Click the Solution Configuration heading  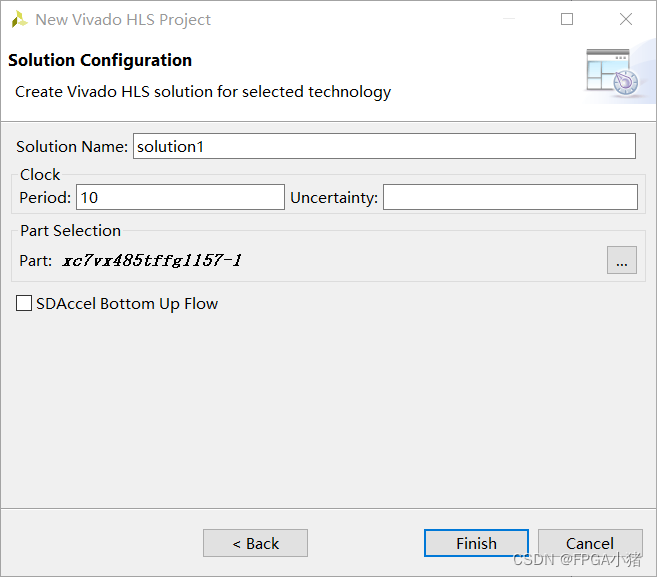[x=100, y=60]
